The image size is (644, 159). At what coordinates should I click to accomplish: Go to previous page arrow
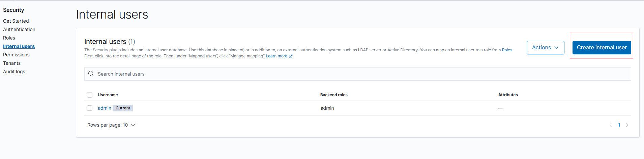(x=610, y=125)
